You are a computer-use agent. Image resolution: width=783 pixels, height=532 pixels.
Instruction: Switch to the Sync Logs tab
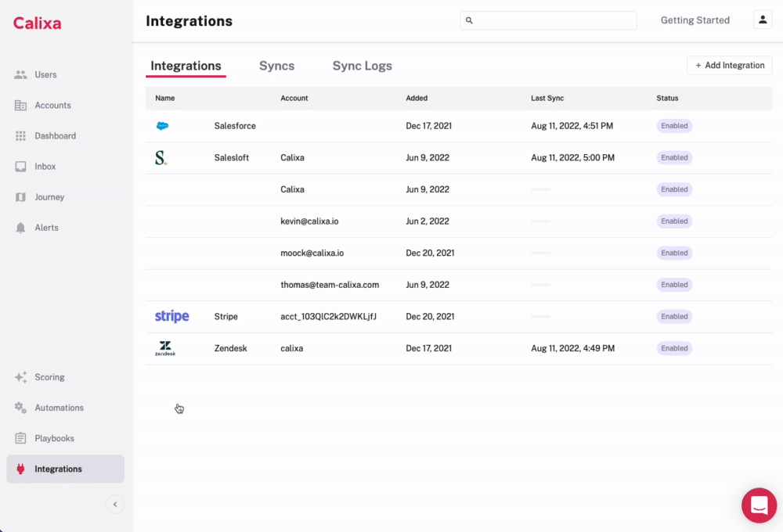click(362, 66)
